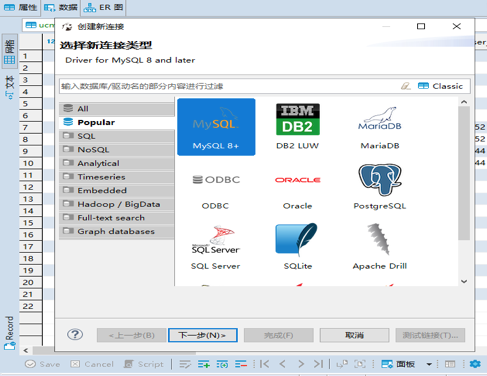Open the Full-text search category

pyautogui.click(x=117, y=218)
